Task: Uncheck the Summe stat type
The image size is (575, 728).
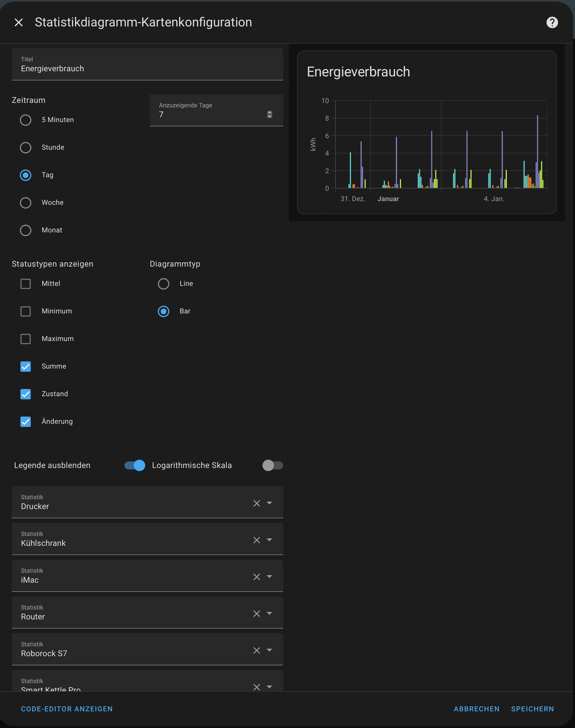Action: pyautogui.click(x=26, y=366)
